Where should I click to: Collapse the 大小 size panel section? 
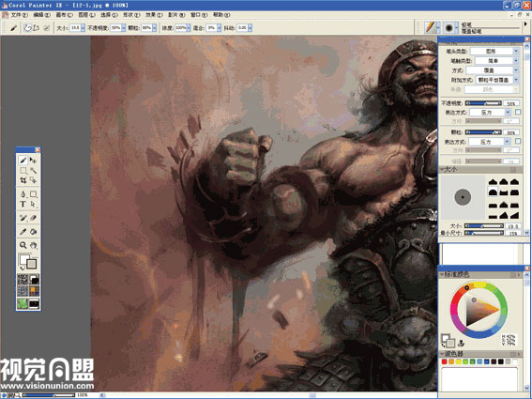443,169
